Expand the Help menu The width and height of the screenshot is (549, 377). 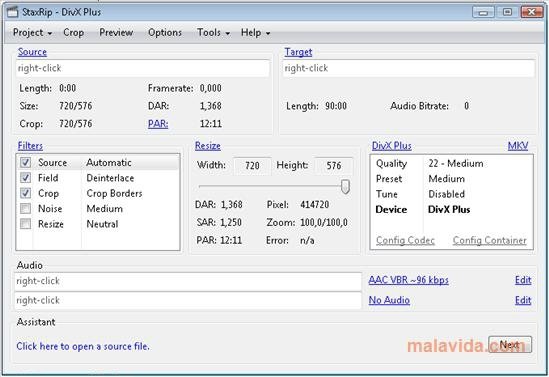coord(256,33)
